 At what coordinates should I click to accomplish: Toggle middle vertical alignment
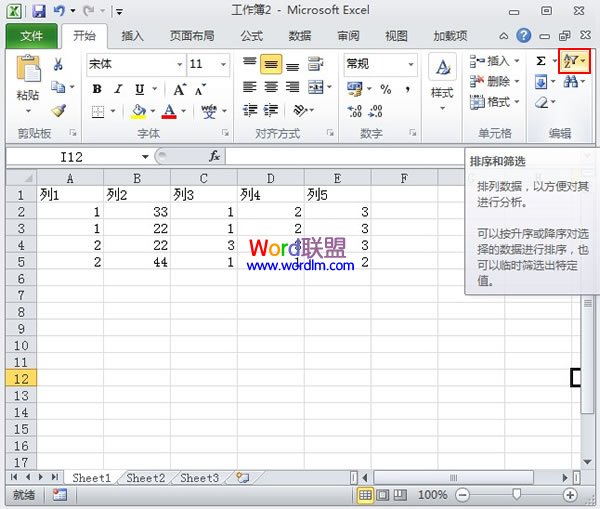point(271,64)
